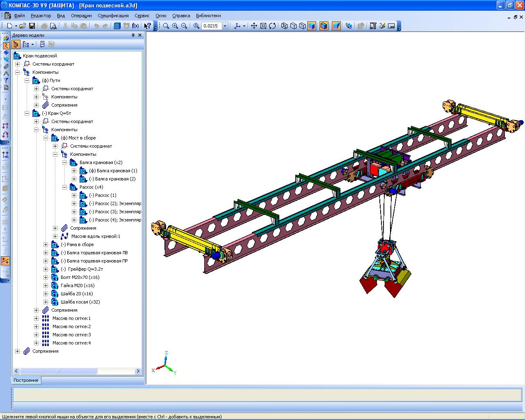The height and width of the screenshot is (420, 525).
Task: Save the document with floppy disk icon
Action: click(32, 26)
